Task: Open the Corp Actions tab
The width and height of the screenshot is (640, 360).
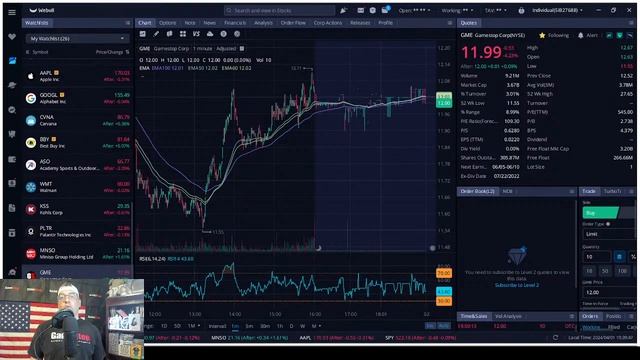Action: [x=327, y=23]
